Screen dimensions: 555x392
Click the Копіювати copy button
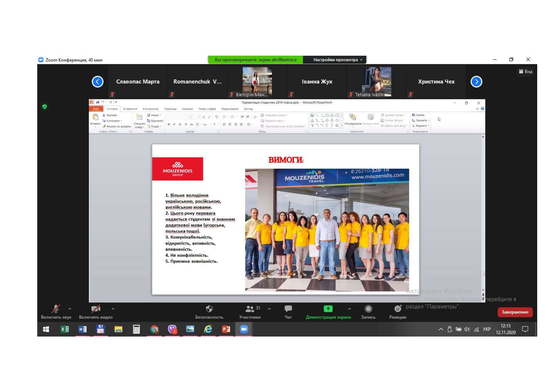point(112,121)
